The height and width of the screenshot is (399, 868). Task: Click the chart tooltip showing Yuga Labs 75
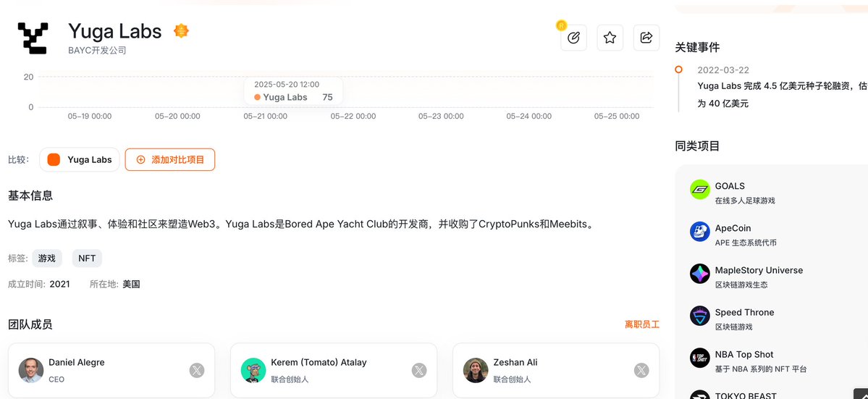[293, 91]
